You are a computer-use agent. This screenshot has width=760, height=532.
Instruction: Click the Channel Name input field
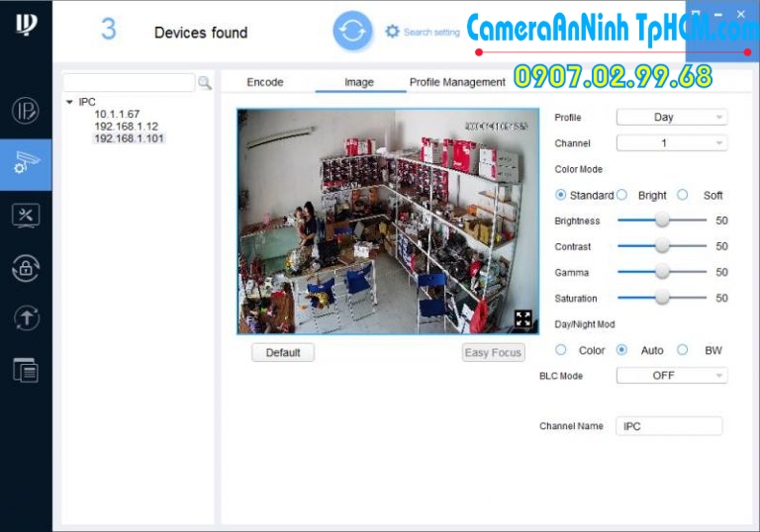(x=669, y=426)
